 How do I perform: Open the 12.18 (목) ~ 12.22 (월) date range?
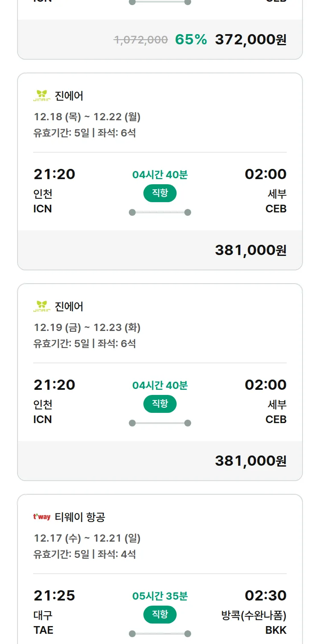pyautogui.click(x=87, y=117)
